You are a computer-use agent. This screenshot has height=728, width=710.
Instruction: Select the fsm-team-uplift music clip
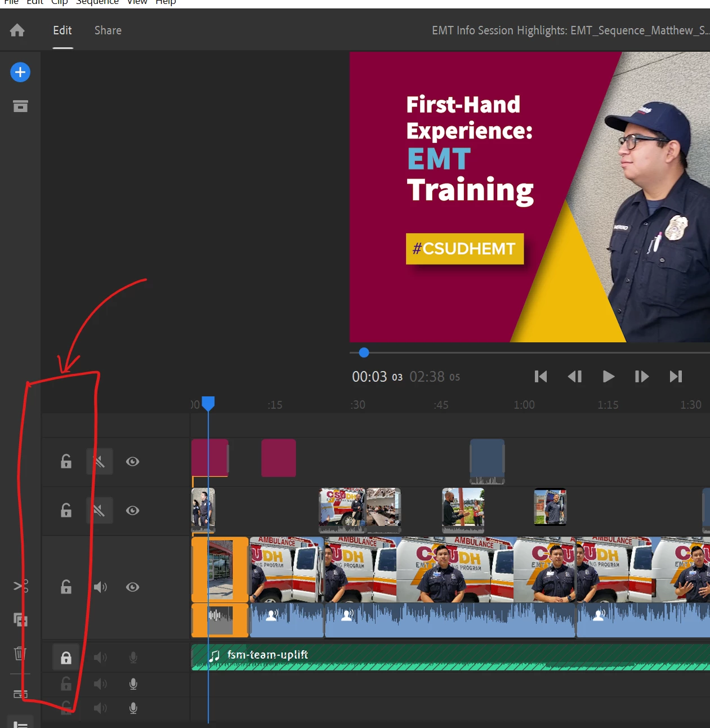pos(450,657)
